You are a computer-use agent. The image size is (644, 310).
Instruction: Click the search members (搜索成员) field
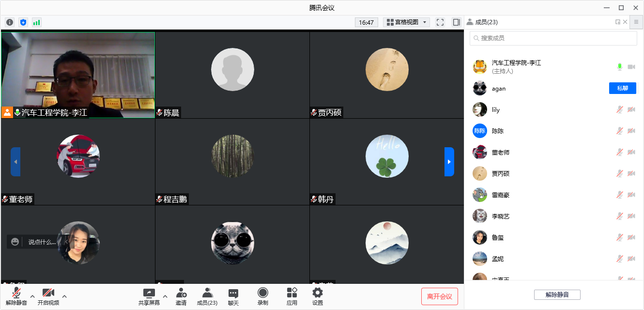click(553, 38)
